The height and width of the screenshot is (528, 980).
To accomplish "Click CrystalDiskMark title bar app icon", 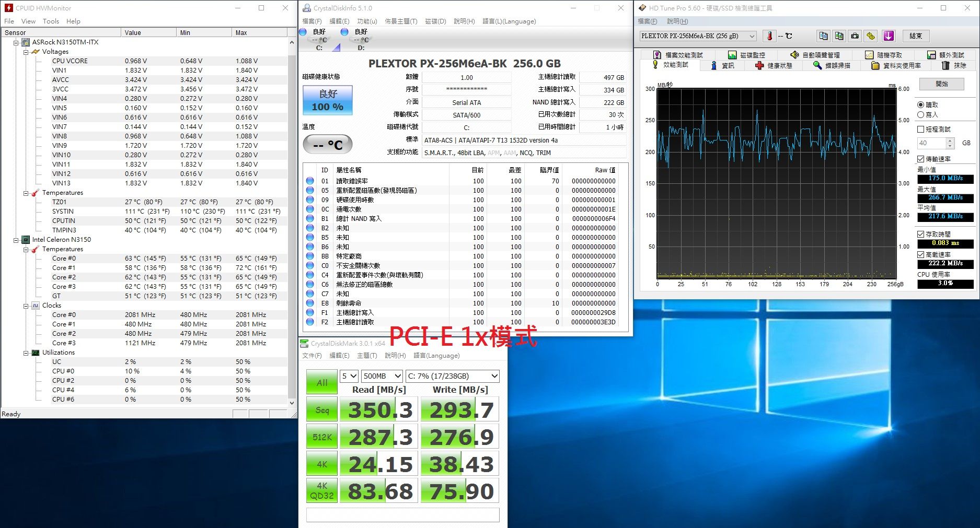I will (304, 343).
